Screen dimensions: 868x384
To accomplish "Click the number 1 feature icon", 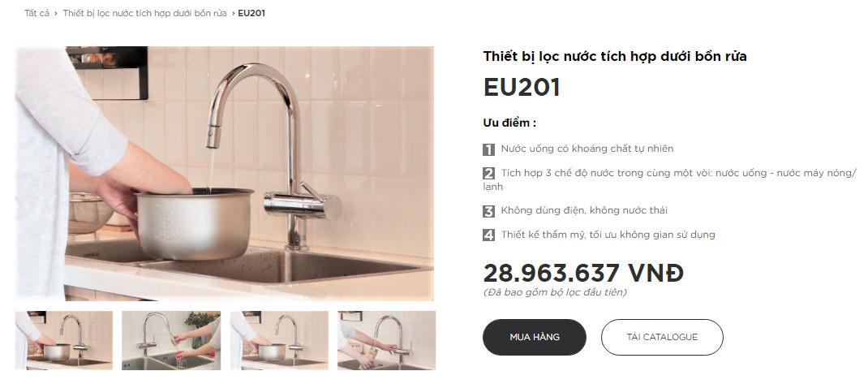I will tap(488, 149).
